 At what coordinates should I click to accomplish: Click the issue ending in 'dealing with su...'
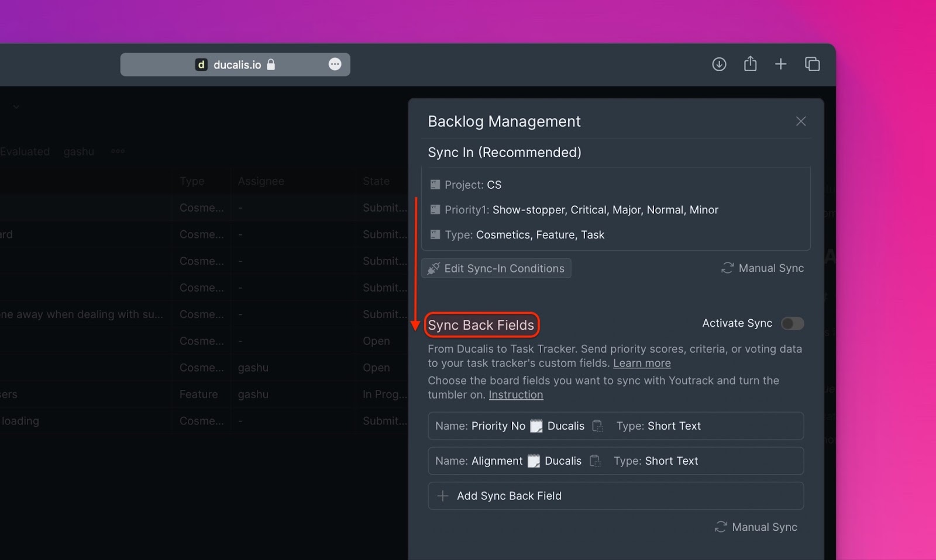(x=82, y=314)
